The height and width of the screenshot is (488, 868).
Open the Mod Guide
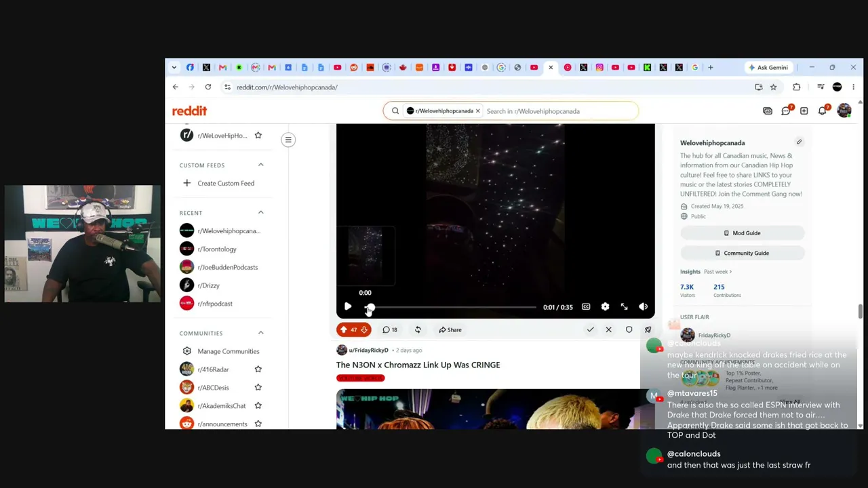[743, 233]
